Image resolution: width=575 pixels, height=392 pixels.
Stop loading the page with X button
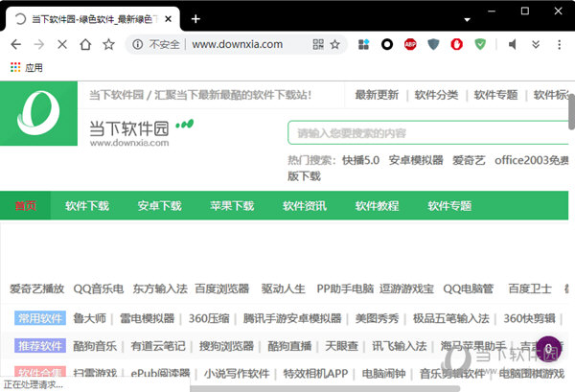[62, 45]
